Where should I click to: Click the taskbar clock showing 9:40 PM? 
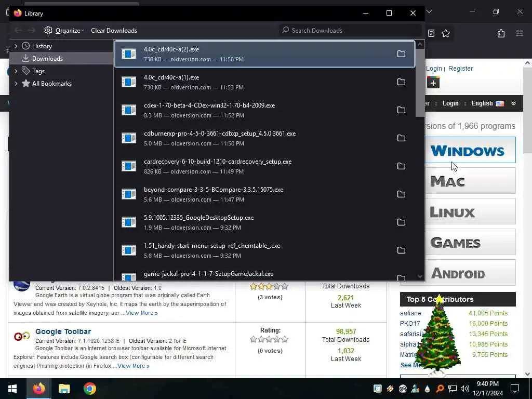point(487,389)
